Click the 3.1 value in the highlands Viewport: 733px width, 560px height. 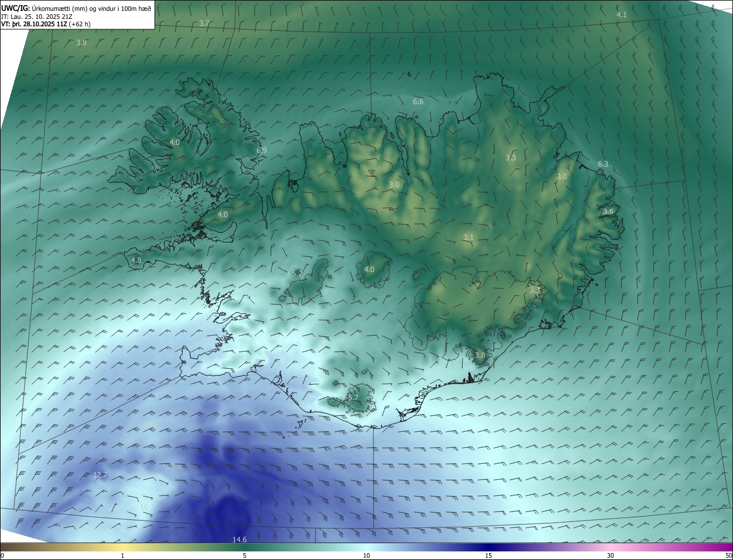pos(468,238)
